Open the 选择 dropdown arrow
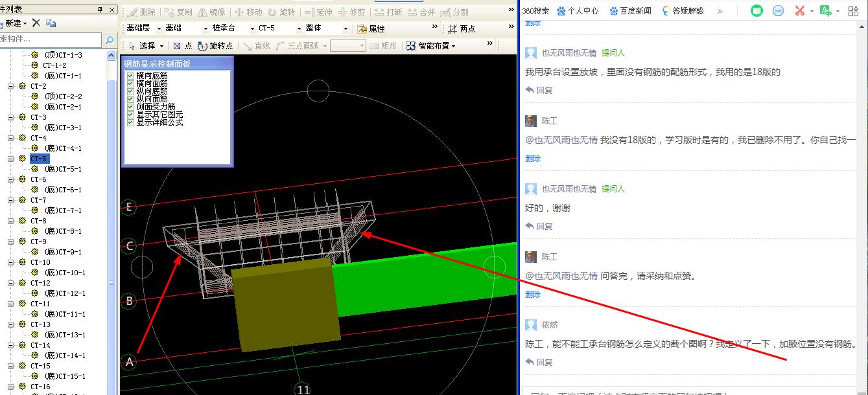868x395 pixels. tap(161, 46)
